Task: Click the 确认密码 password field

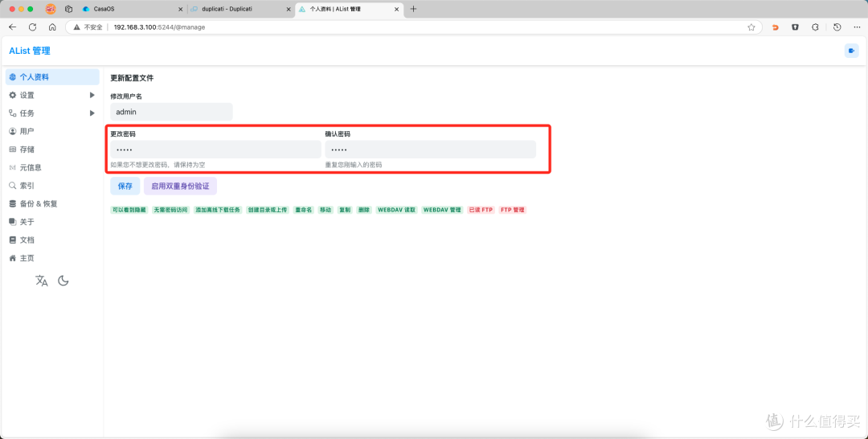Action: tap(430, 150)
